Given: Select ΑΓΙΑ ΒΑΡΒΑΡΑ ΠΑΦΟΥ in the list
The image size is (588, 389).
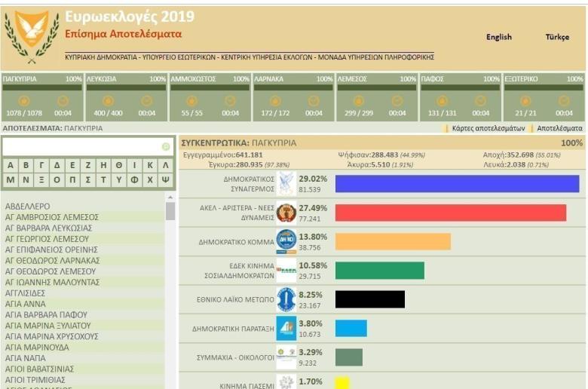Looking at the screenshot, I should click(x=46, y=314).
